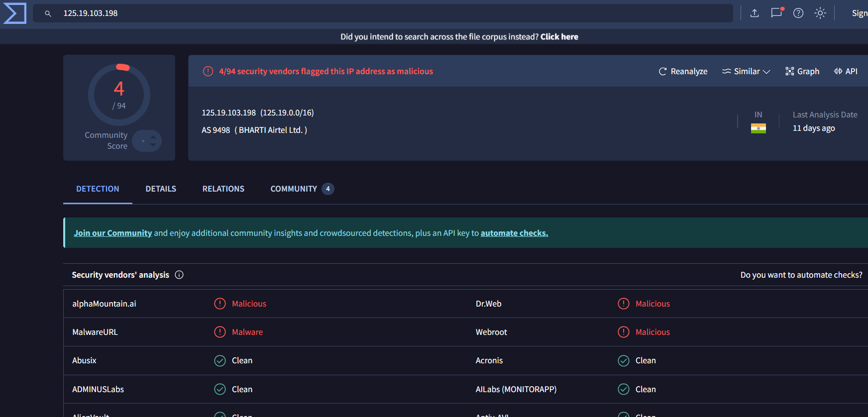Viewport: 868px width, 417px height.
Task: Click the Acronis clean check icon
Action: click(624, 361)
